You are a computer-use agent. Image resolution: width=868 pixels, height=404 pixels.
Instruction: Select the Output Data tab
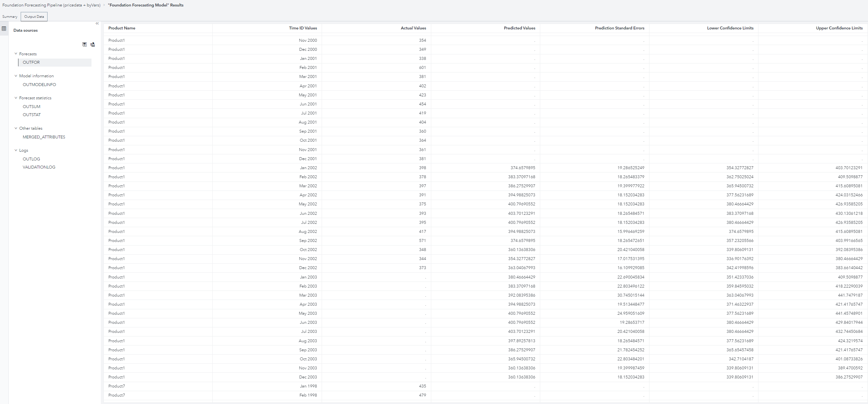coord(34,16)
